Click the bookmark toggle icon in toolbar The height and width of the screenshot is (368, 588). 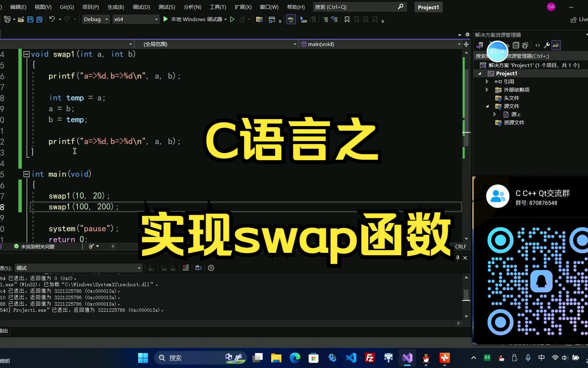tap(347, 19)
